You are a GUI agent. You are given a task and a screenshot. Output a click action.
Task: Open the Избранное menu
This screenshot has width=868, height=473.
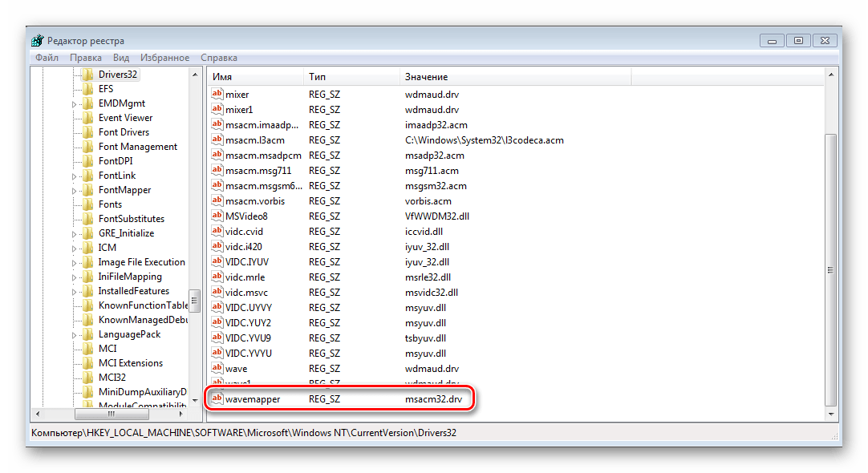(164, 58)
